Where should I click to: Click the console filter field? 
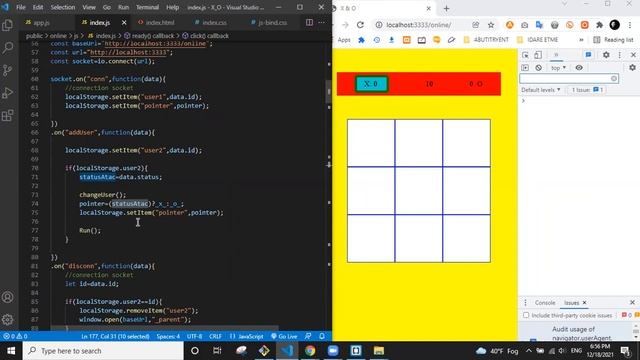[x=569, y=78]
